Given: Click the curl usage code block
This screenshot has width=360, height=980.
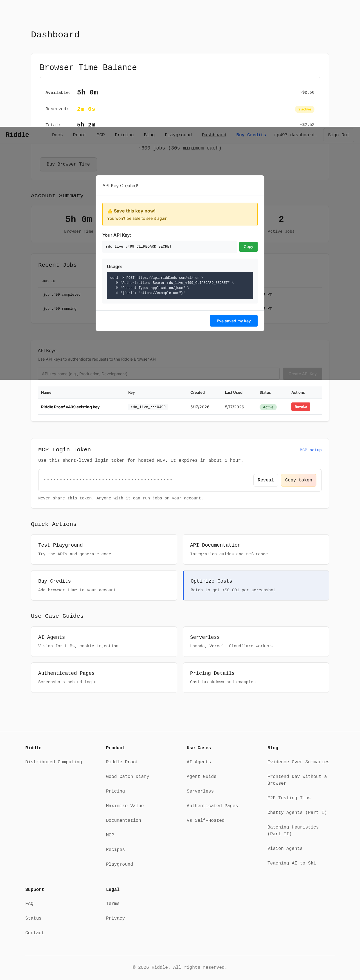Looking at the screenshot, I should (180, 285).
